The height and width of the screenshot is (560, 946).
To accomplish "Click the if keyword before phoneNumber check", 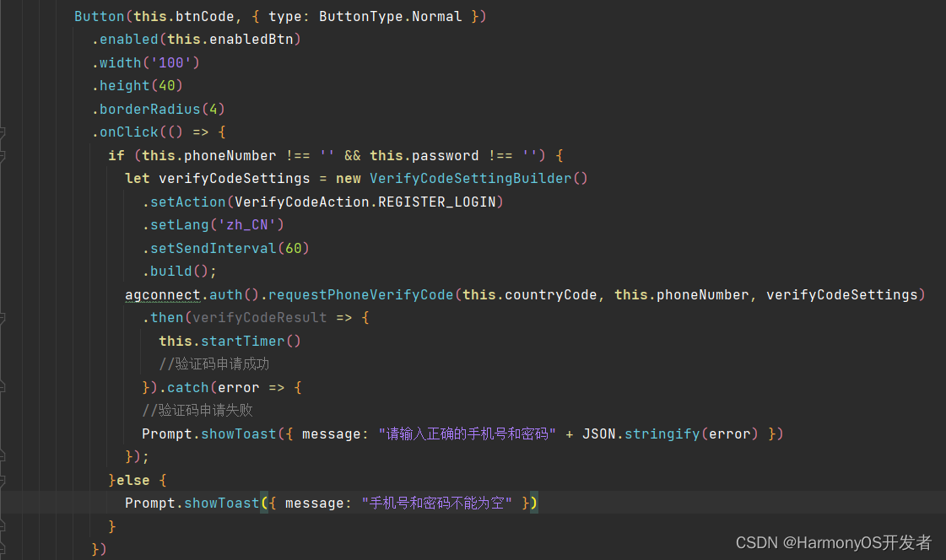I will (x=116, y=155).
